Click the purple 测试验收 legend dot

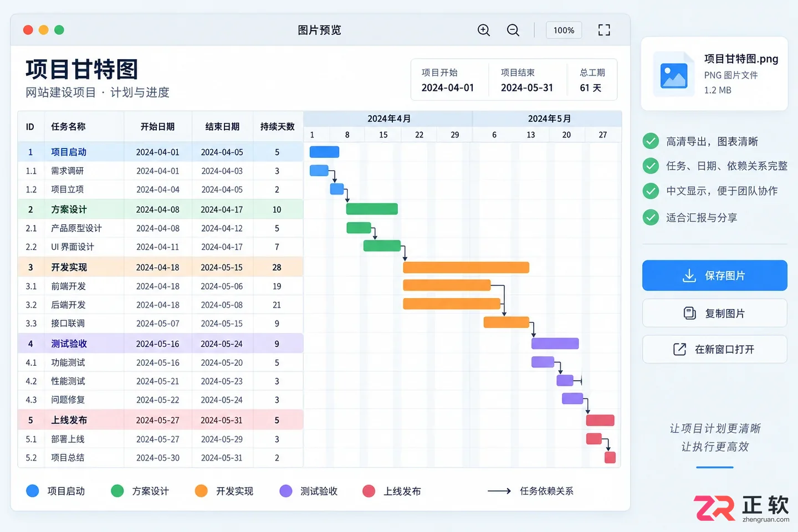pos(286,491)
